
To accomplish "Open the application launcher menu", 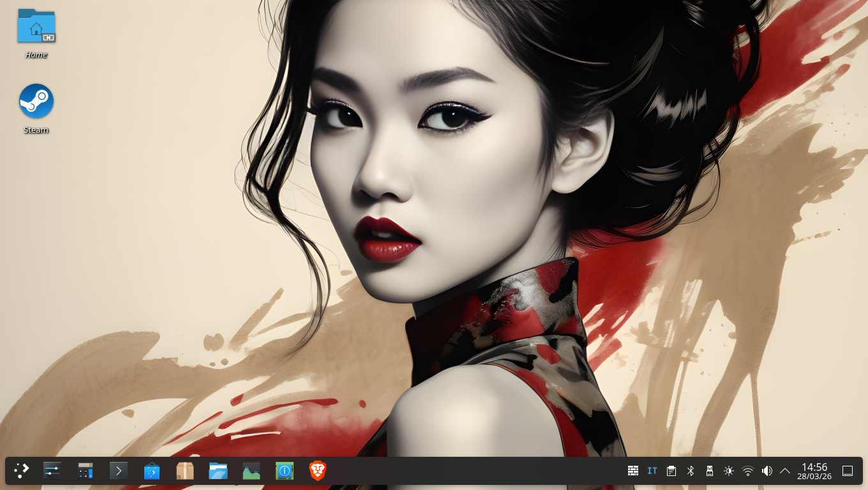I will coord(22,471).
